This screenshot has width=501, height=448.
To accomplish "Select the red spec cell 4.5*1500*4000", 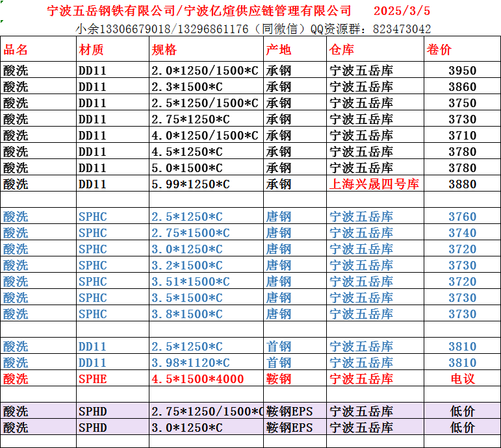I will (207, 379).
